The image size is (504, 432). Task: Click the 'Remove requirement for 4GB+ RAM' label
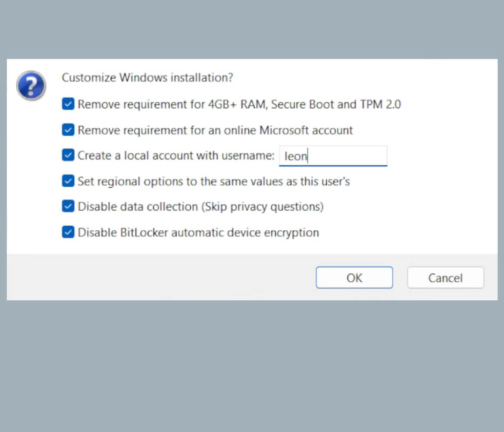[x=239, y=104]
